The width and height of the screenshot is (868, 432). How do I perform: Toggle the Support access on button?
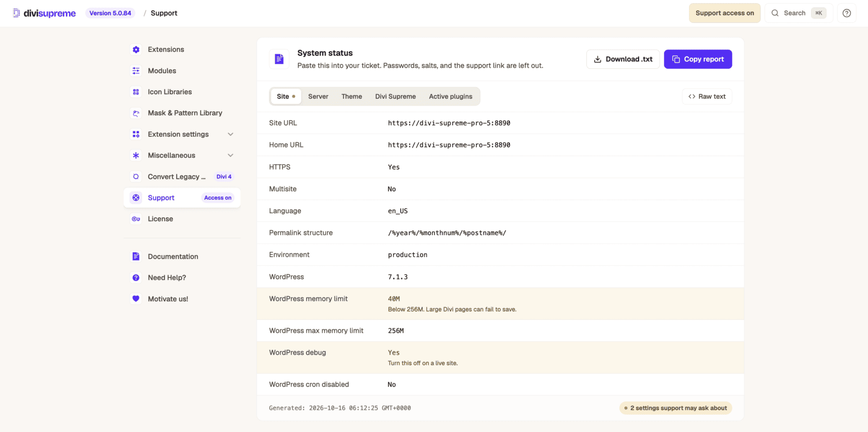tap(725, 13)
